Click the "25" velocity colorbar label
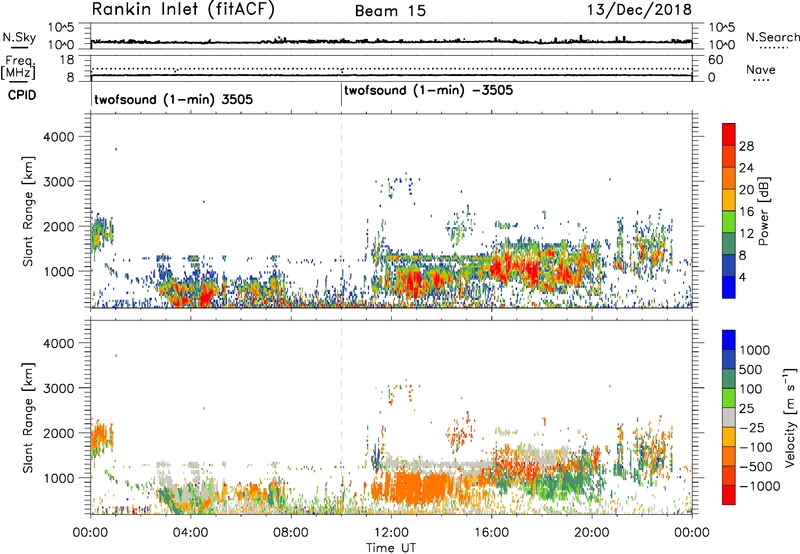Image resolution: width=800 pixels, height=554 pixels. [746, 409]
